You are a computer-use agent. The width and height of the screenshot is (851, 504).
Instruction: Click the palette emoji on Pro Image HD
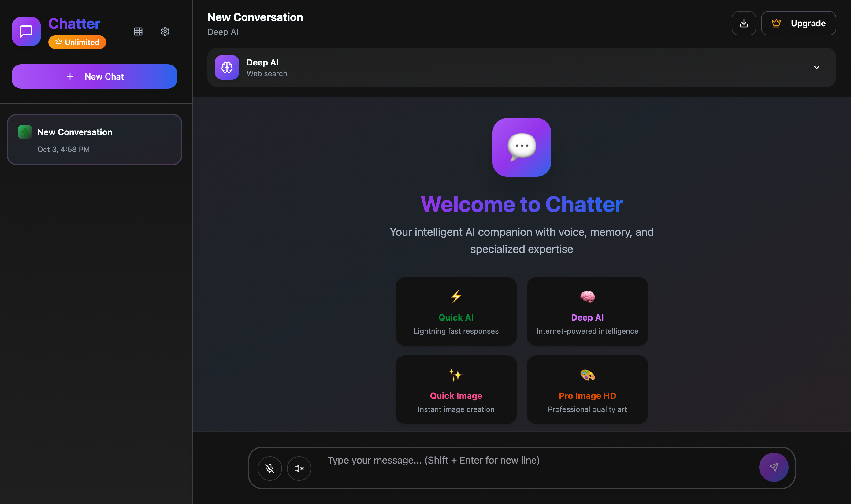coord(587,375)
